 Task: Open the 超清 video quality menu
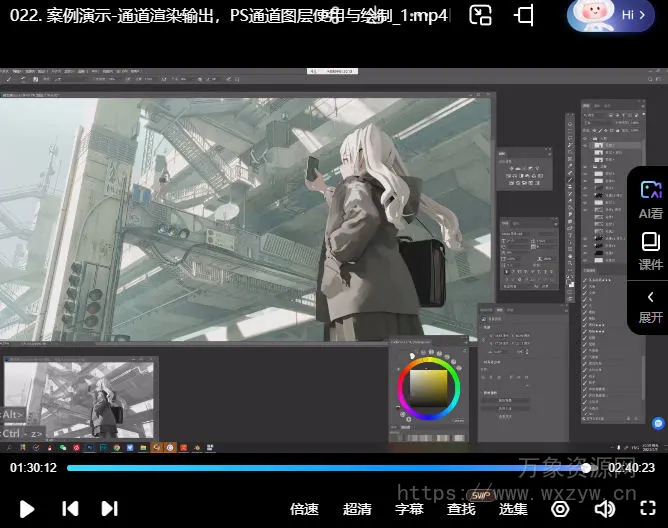(x=357, y=509)
